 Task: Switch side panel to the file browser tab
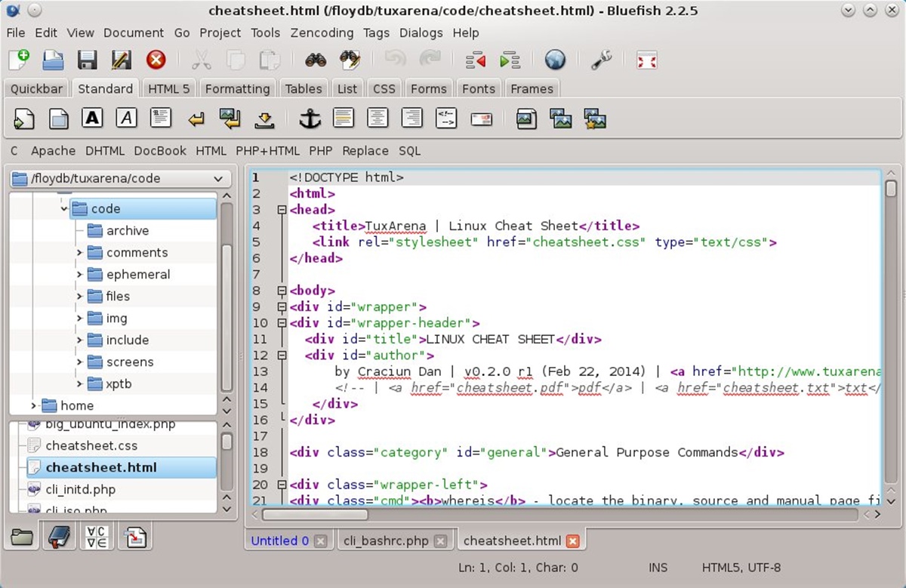point(22,537)
